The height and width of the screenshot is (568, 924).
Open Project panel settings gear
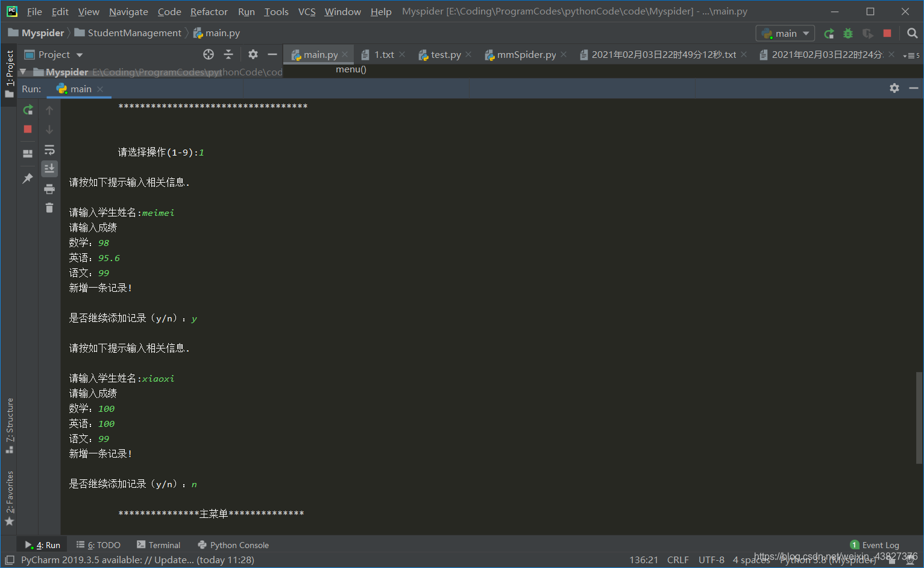[x=253, y=54]
